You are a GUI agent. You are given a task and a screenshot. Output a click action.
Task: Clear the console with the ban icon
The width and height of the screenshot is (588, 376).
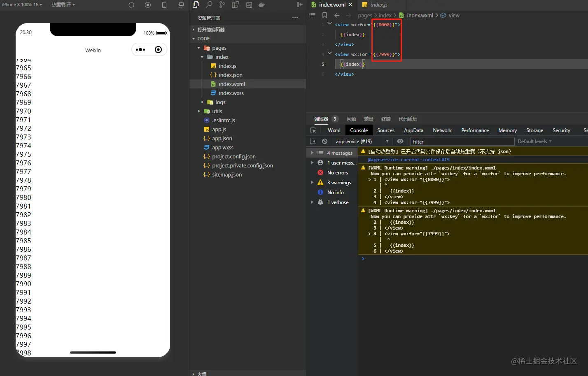click(x=324, y=142)
